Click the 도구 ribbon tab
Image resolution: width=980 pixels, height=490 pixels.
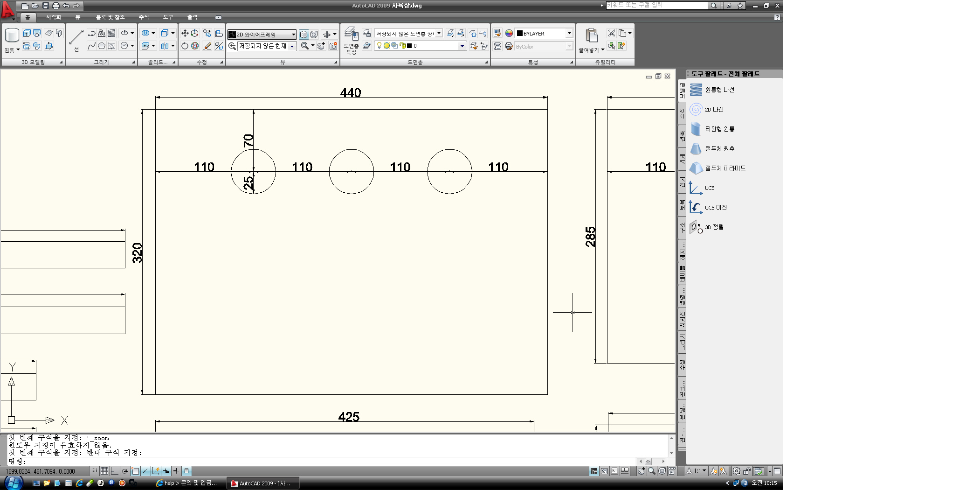pos(168,17)
